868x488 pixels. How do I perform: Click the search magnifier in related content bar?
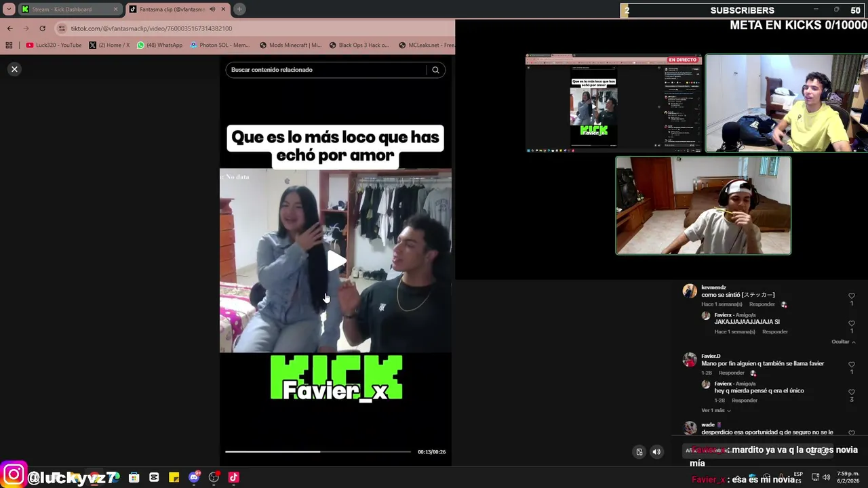point(435,70)
